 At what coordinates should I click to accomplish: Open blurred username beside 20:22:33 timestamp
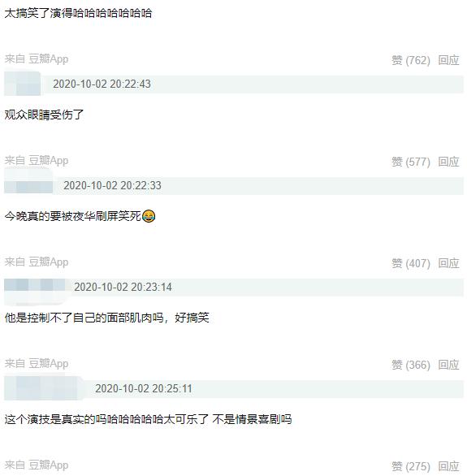[28, 183]
